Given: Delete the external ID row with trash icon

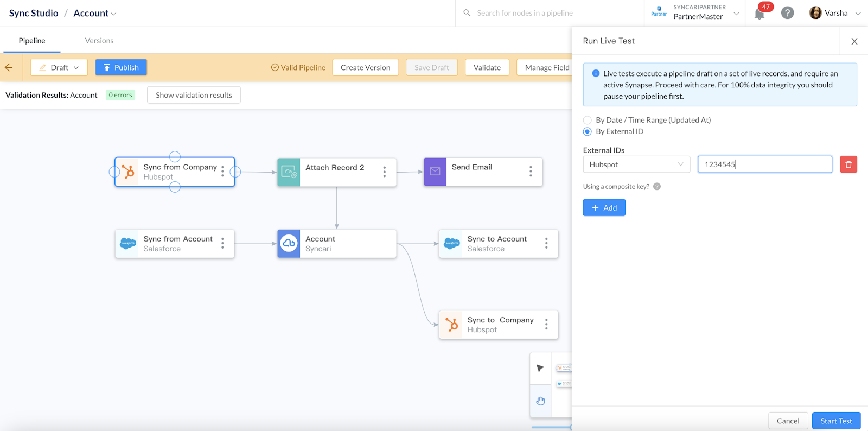Looking at the screenshot, I should 848,164.
